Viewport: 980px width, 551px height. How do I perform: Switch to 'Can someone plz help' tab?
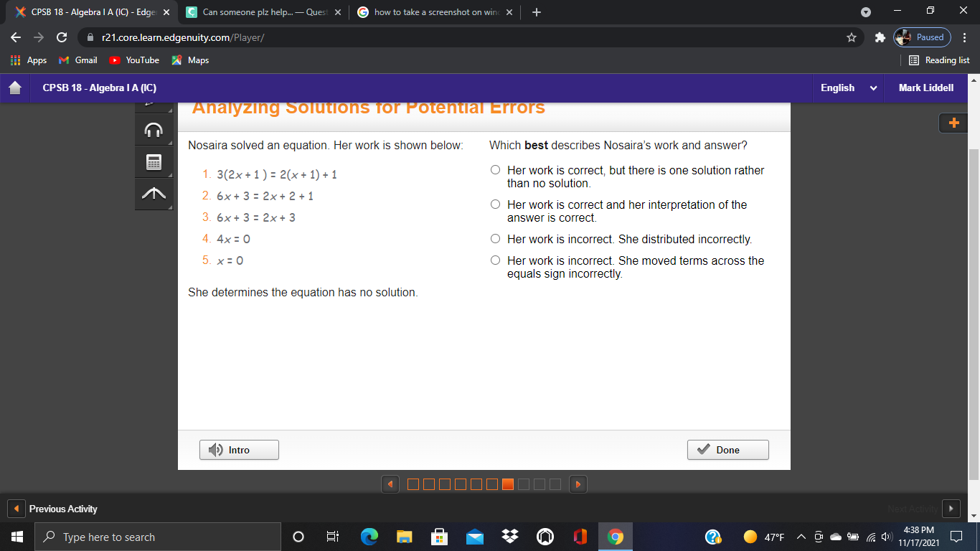click(264, 12)
